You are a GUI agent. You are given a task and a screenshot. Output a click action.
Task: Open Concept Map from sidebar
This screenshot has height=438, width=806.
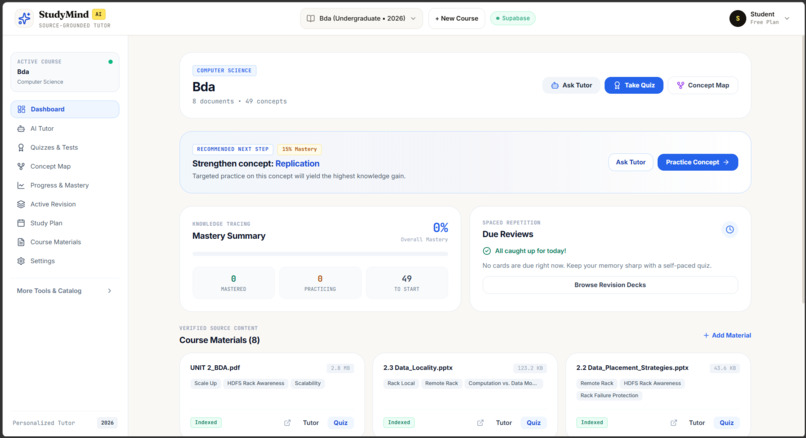(65, 167)
